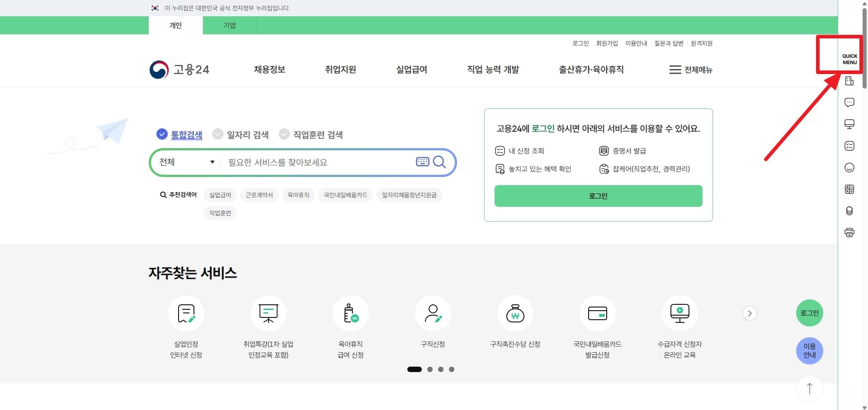The image size is (868, 410).
Task: Open the 실업급여 menu
Action: pyautogui.click(x=411, y=70)
